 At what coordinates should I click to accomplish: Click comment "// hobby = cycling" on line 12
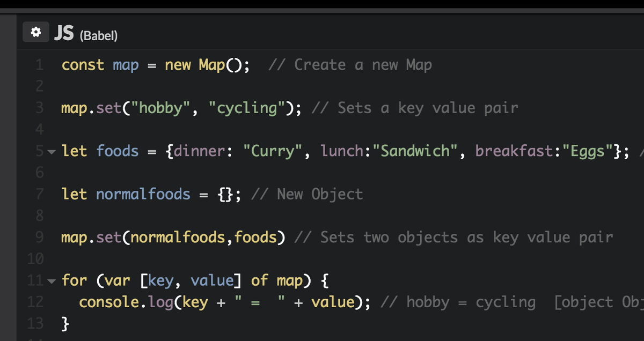pyautogui.click(x=458, y=302)
